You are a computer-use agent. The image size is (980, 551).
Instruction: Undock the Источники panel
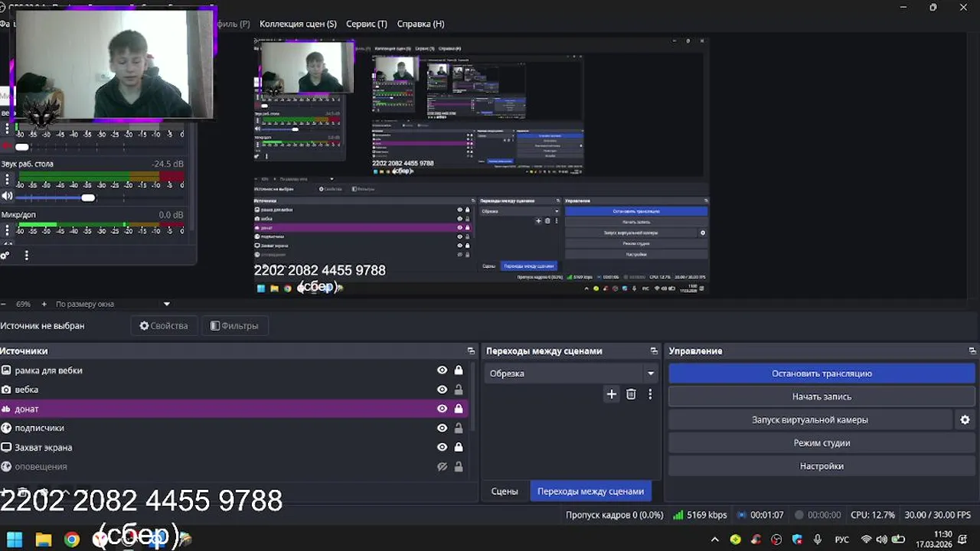471,350
